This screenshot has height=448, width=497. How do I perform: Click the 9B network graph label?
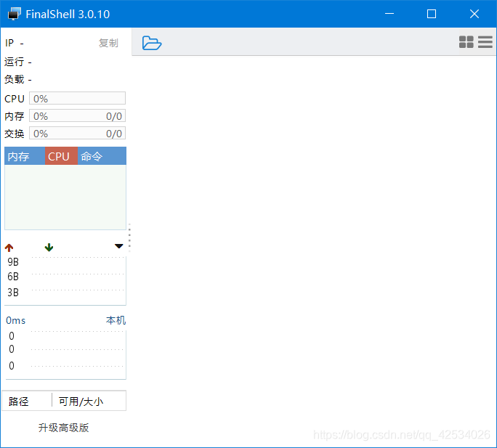[13, 262]
